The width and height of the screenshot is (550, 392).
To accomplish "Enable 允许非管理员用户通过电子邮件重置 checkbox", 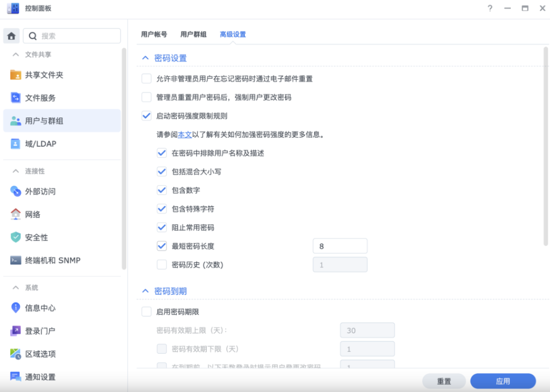I will [x=147, y=79].
